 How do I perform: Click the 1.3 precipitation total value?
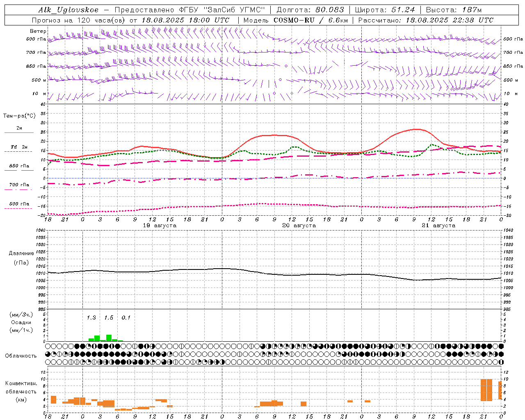[x=91, y=318]
